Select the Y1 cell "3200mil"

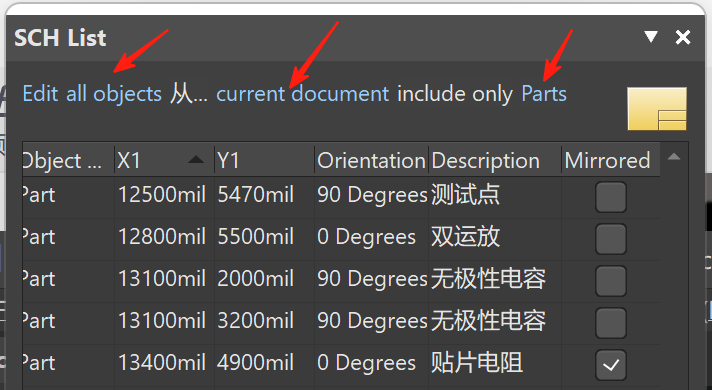point(264,323)
